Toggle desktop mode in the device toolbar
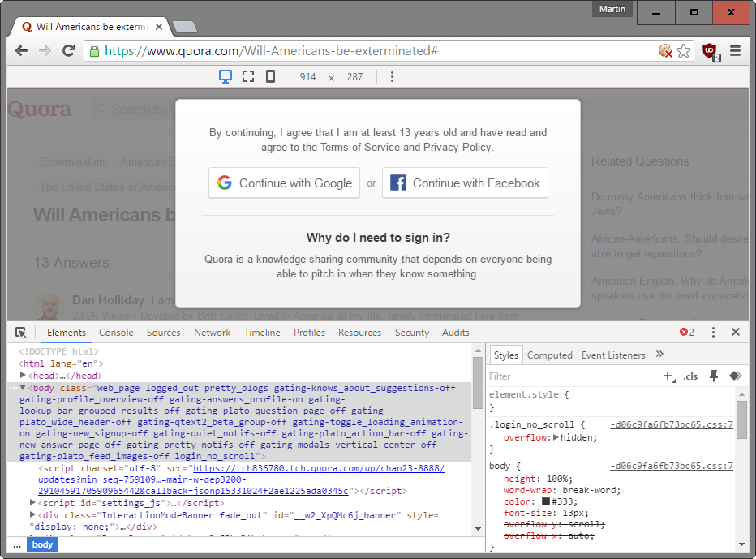756x559 pixels. (226, 75)
